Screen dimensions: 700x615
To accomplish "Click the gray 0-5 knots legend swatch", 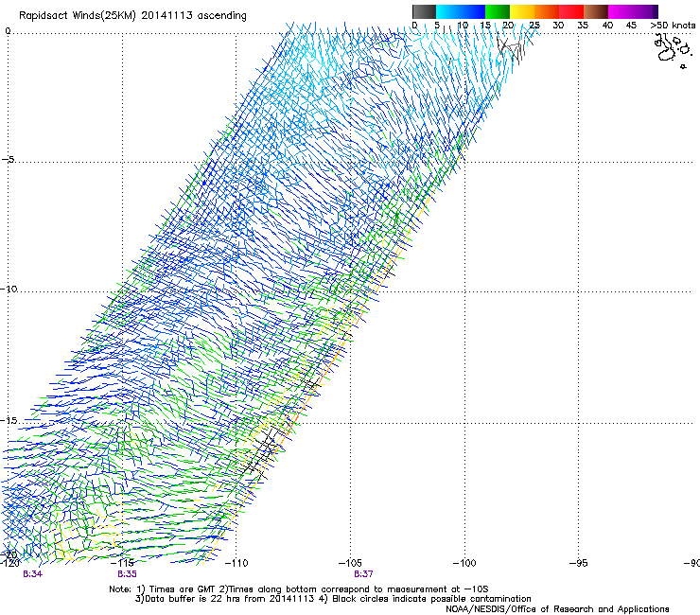I will point(424,11).
